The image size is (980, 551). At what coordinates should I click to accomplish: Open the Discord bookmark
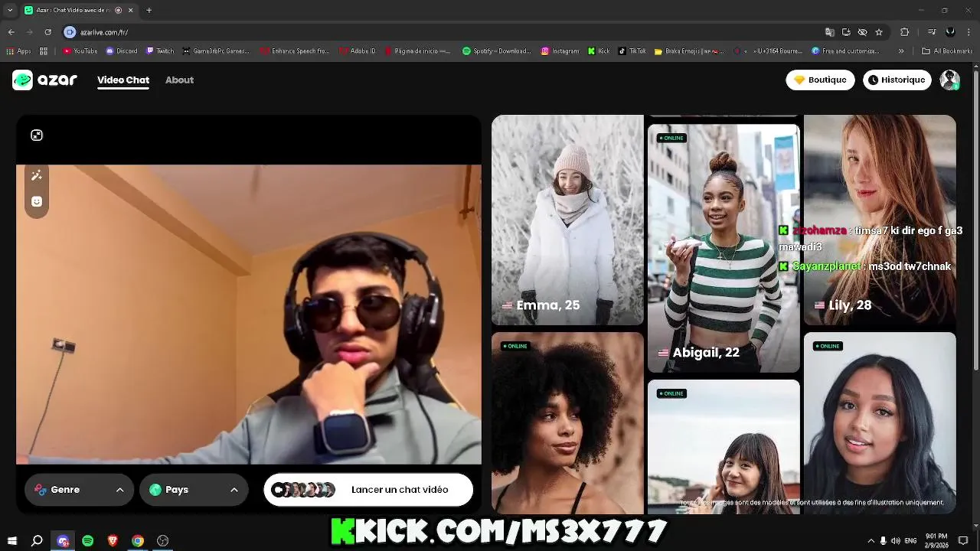click(x=122, y=51)
